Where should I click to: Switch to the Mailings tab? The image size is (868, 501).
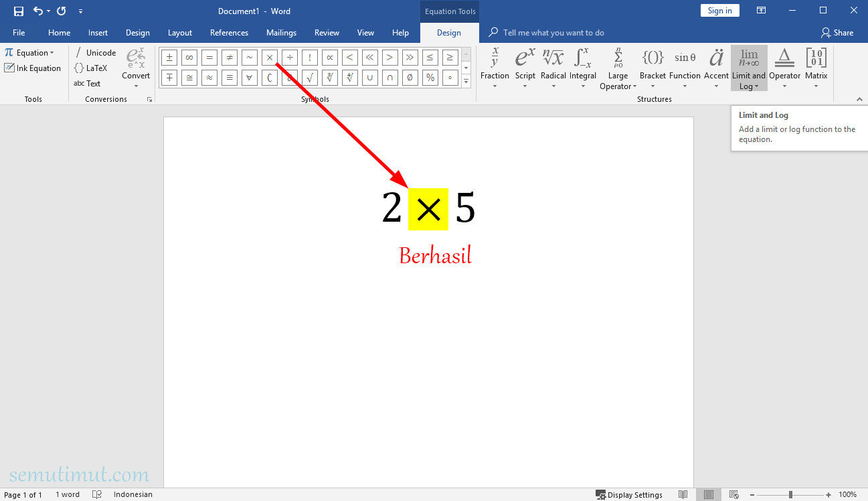(x=281, y=32)
